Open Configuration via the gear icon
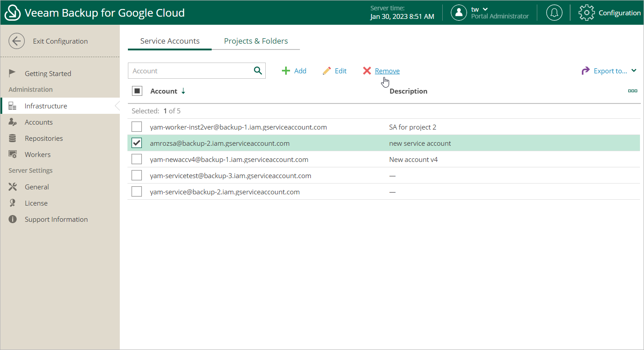Image resolution: width=644 pixels, height=350 pixels. point(586,13)
